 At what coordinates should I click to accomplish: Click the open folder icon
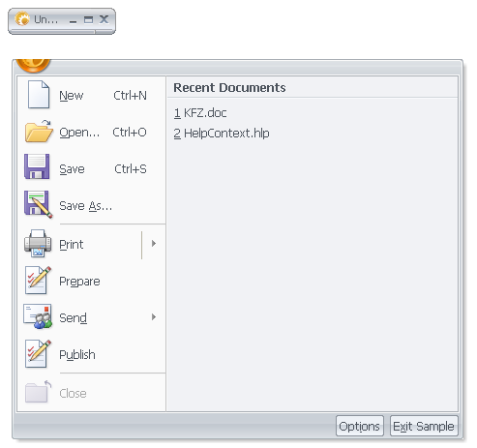[39, 132]
